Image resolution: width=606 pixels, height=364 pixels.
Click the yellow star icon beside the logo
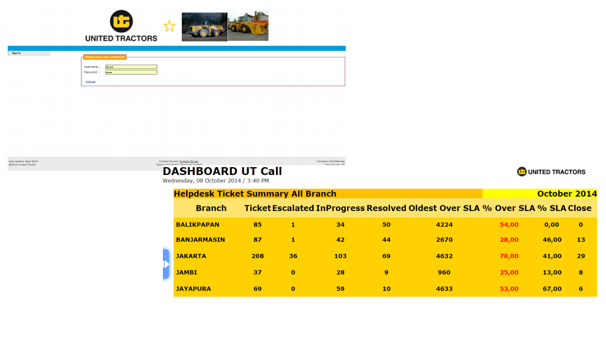[x=170, y=26]
